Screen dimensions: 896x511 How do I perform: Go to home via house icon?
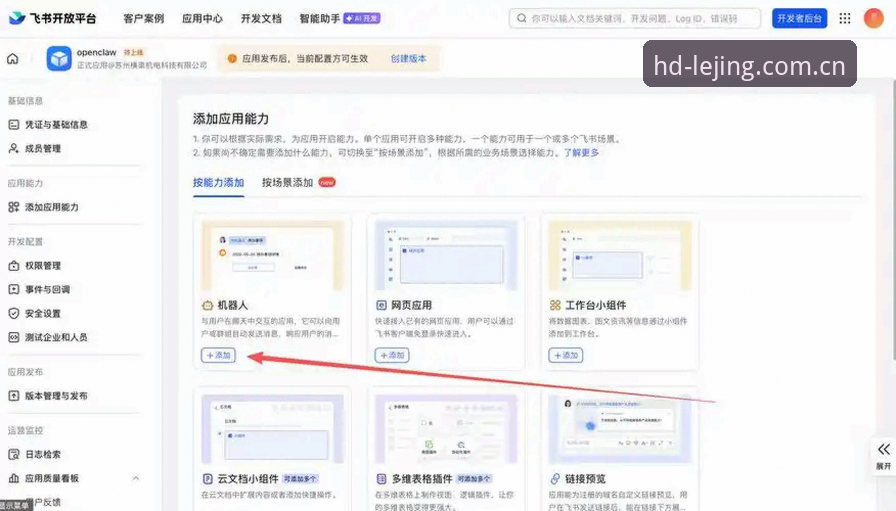click(13, 58)
